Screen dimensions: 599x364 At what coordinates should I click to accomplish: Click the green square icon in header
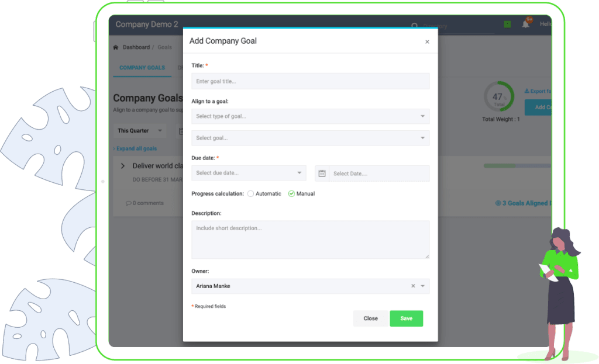tap(507, 25)
